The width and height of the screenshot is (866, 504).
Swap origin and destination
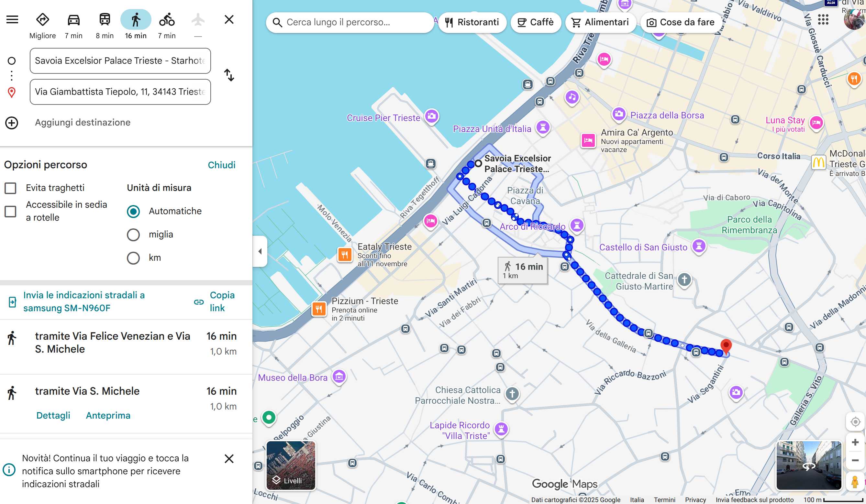(x=229, y=75)
